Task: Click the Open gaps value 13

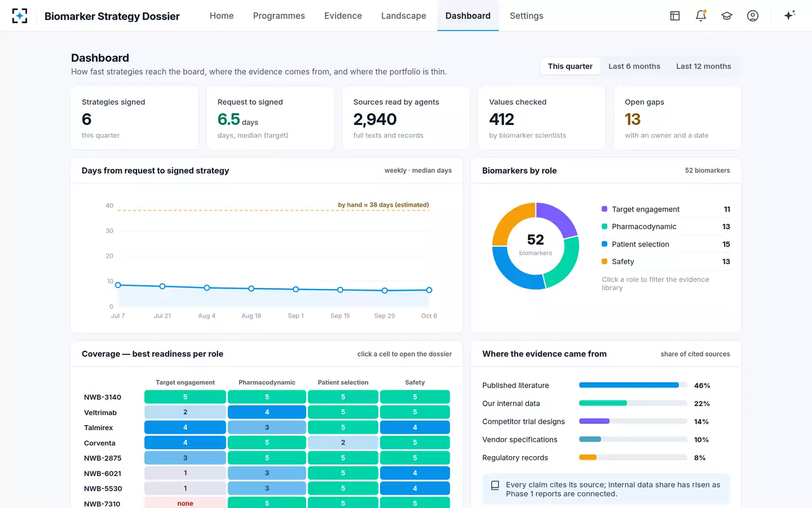Action: 633,120
